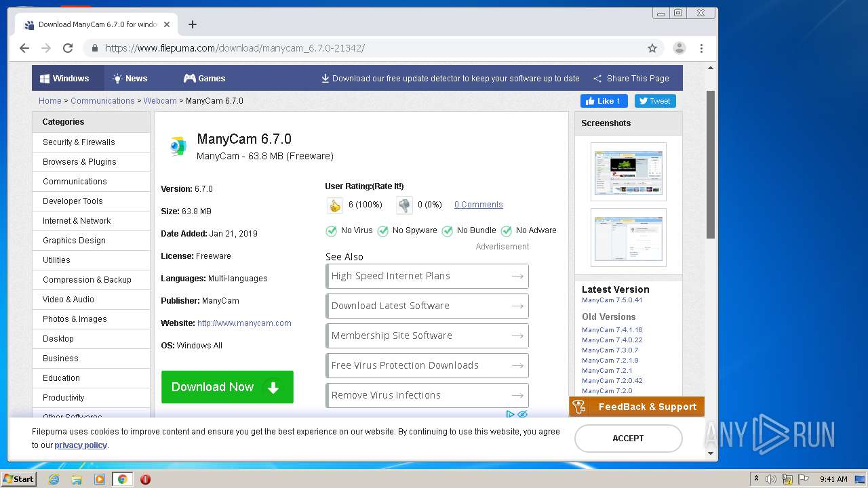Open the Chrome three-dot menu

click(x=701, y=48)
